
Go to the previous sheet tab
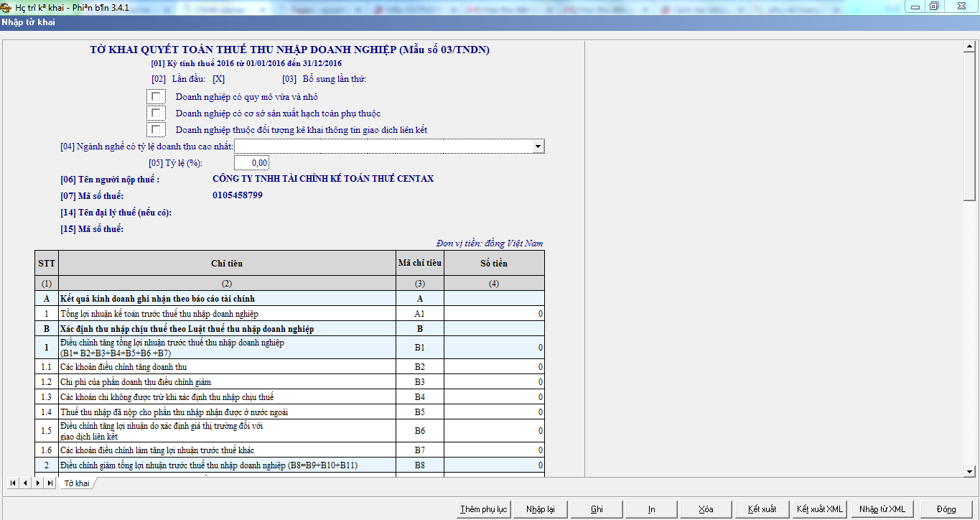pos(24,483)
